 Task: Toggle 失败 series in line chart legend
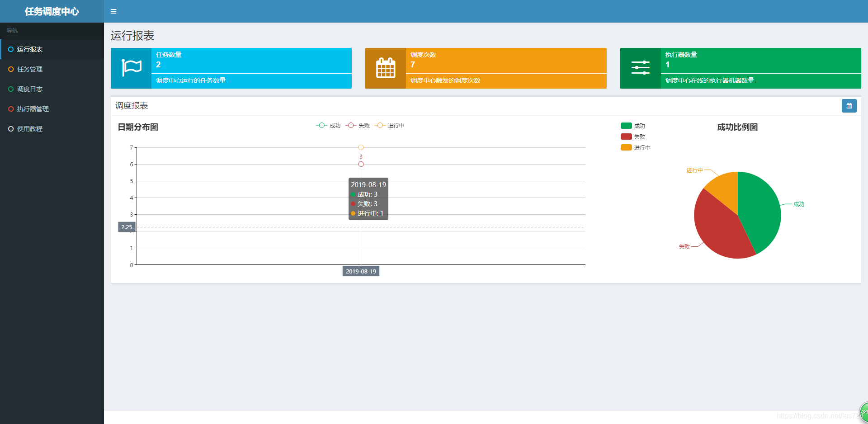coord(358,126)
